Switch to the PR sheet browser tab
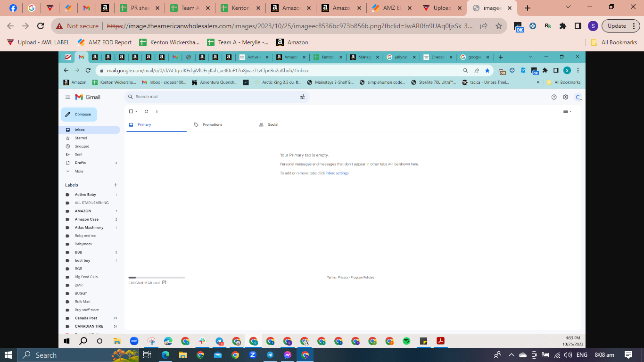Screen dimensions: 644x362 click(x=140, y=8)
